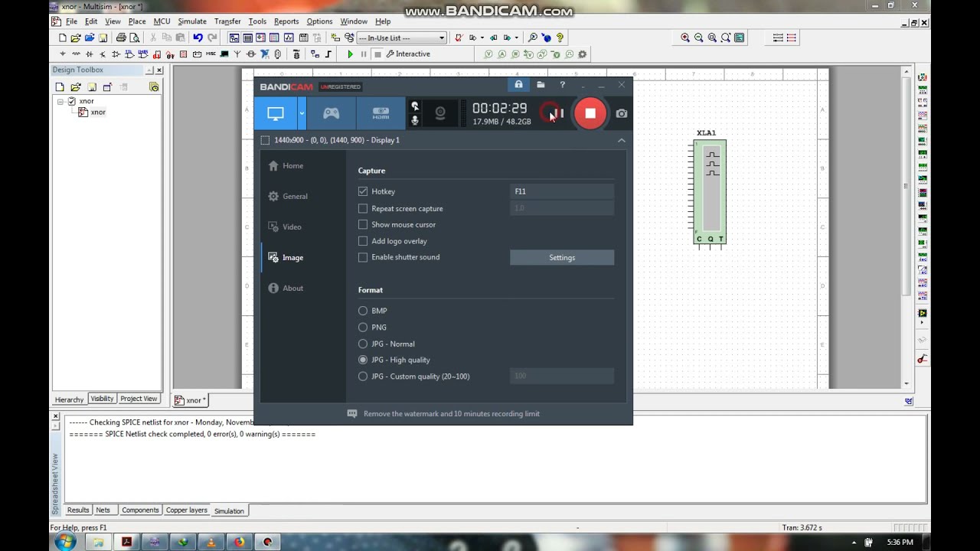Viewport: 980px width, 551px height.
Task: Click the capture Settings button
Action: [562, 257]
